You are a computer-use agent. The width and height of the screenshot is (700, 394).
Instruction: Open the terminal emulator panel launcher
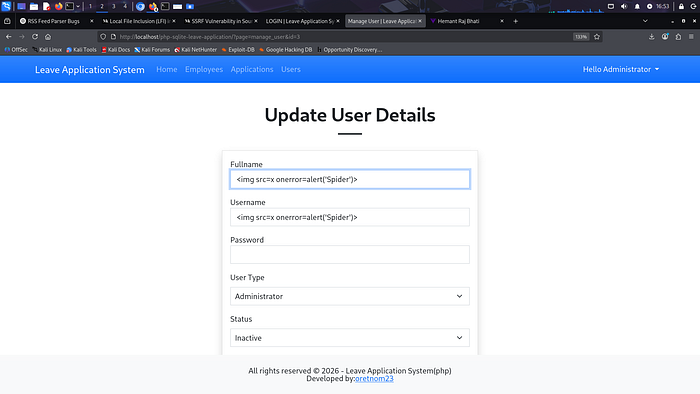[x=70, y=6]
